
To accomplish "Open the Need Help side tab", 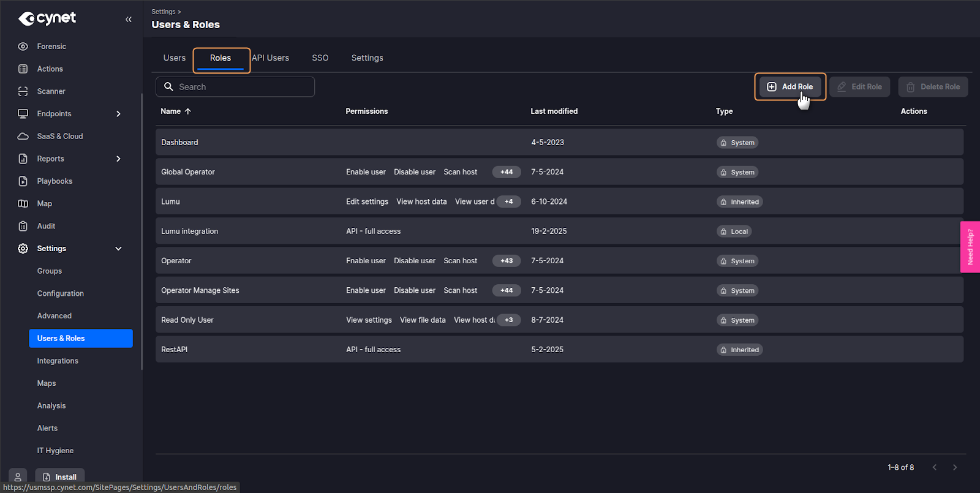I will coord(970,247).
